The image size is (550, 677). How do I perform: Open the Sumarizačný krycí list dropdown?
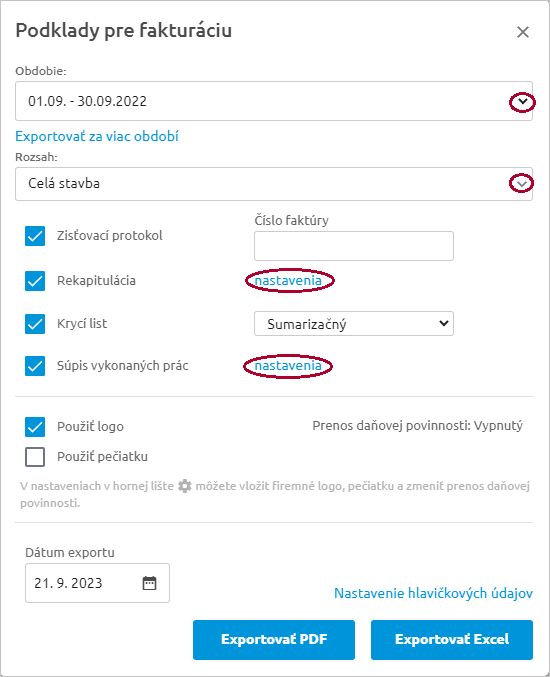click(x=354, y=323)
